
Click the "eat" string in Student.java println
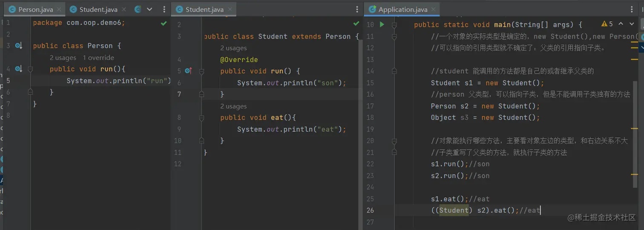point(328,129)
